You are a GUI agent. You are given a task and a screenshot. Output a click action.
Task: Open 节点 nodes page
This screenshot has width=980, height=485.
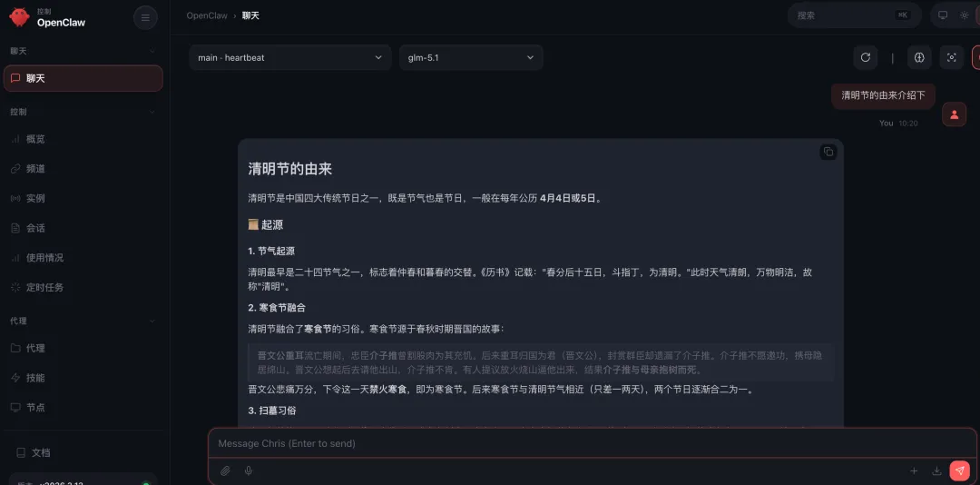83,408
